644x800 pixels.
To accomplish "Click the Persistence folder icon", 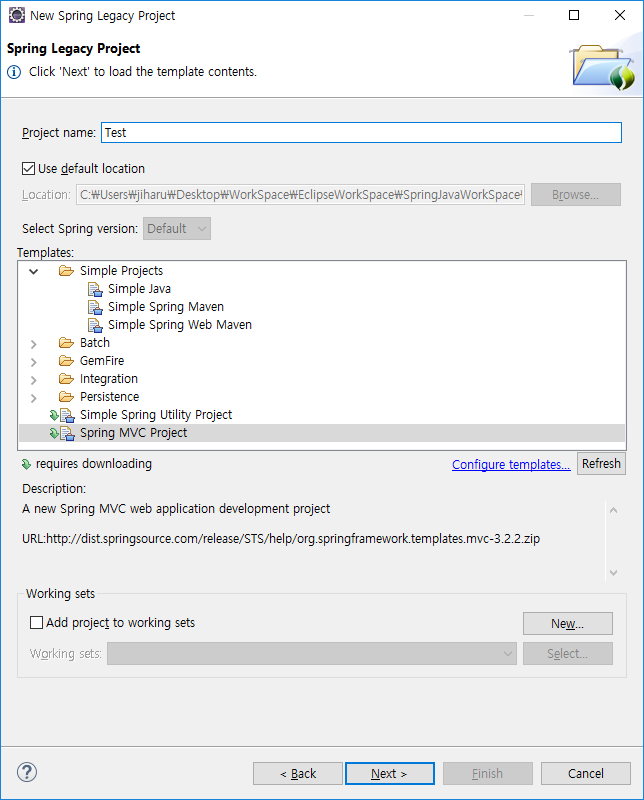I will point(66,396).
